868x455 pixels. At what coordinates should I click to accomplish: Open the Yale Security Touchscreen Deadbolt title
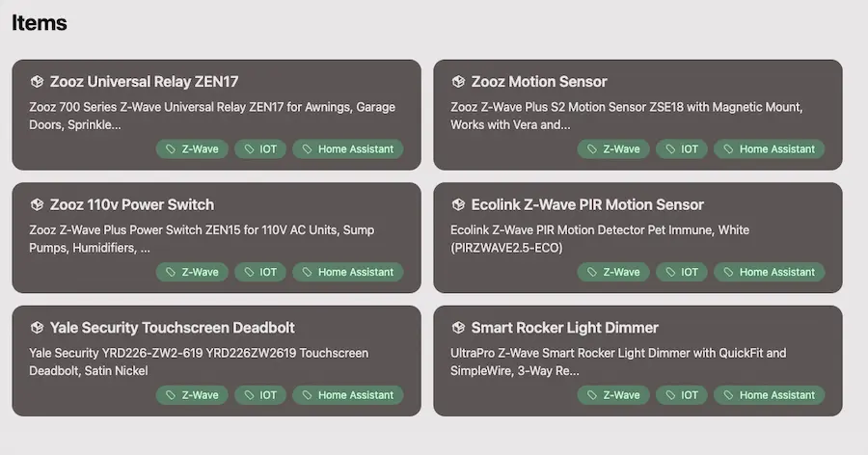click(173, 328)
